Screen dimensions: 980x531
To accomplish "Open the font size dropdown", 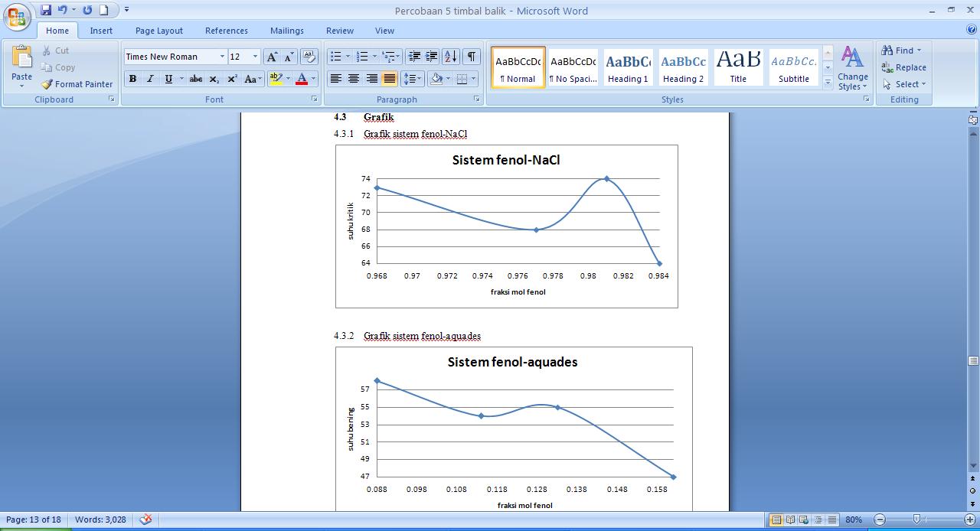I will (256, 57).
